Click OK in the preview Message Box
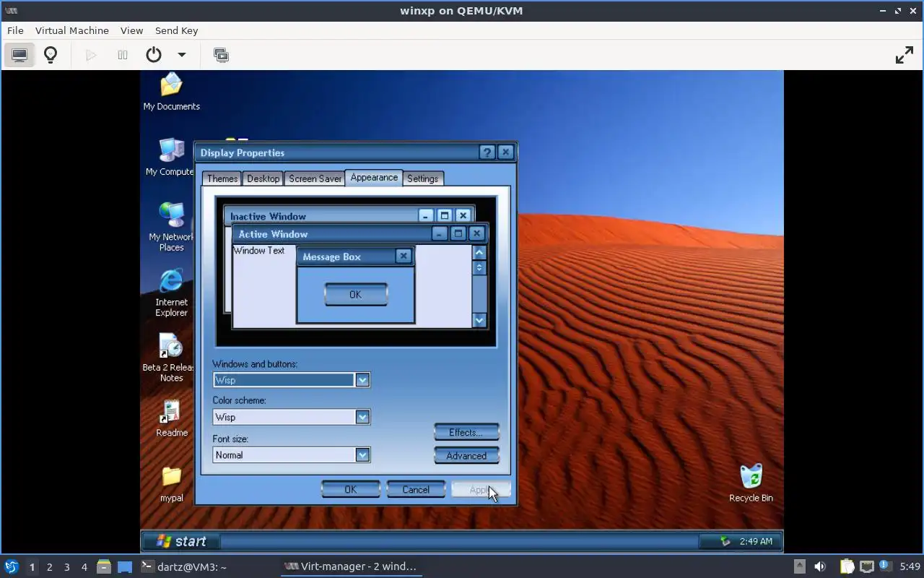The width and height of the screenshot is (924, 578). (x=355, y=294)
